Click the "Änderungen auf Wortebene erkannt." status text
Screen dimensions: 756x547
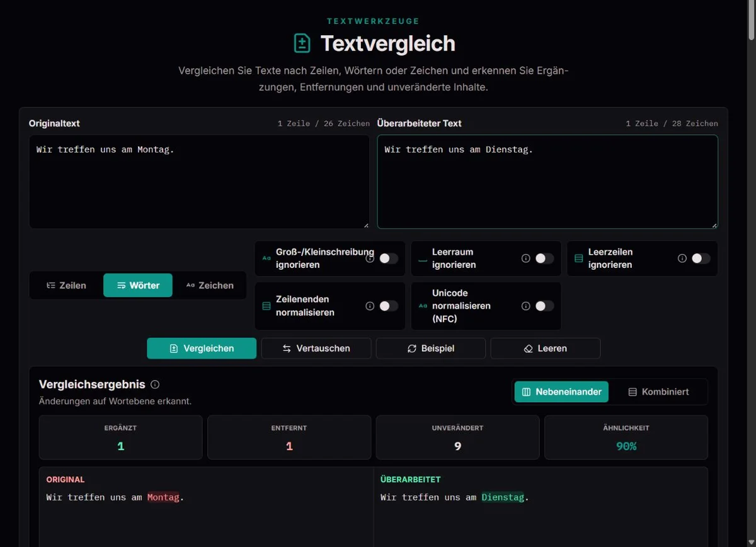click(x=115, y=401)
